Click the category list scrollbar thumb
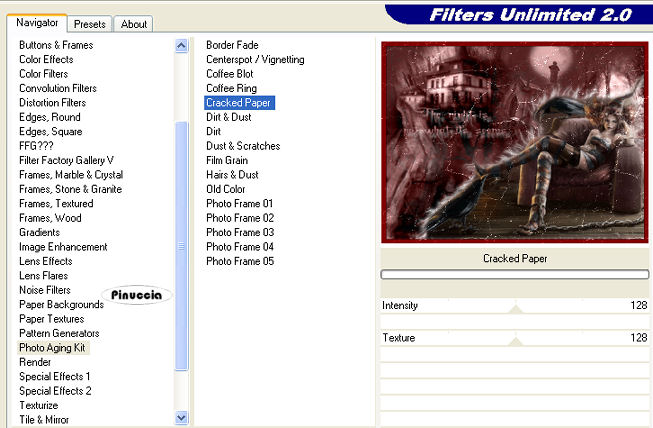Screen dimensions: 653x428 pyautogui.click(x=181, y=246)
